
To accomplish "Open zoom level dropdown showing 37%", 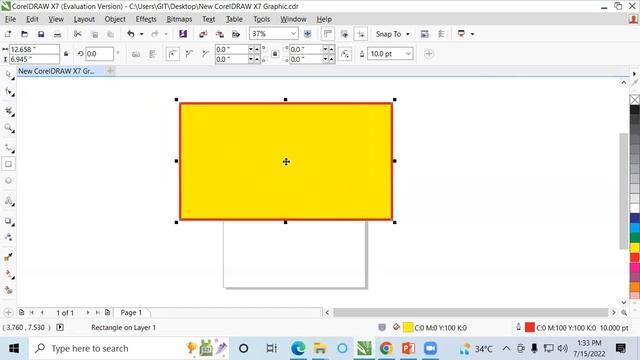I will point(293,34).
